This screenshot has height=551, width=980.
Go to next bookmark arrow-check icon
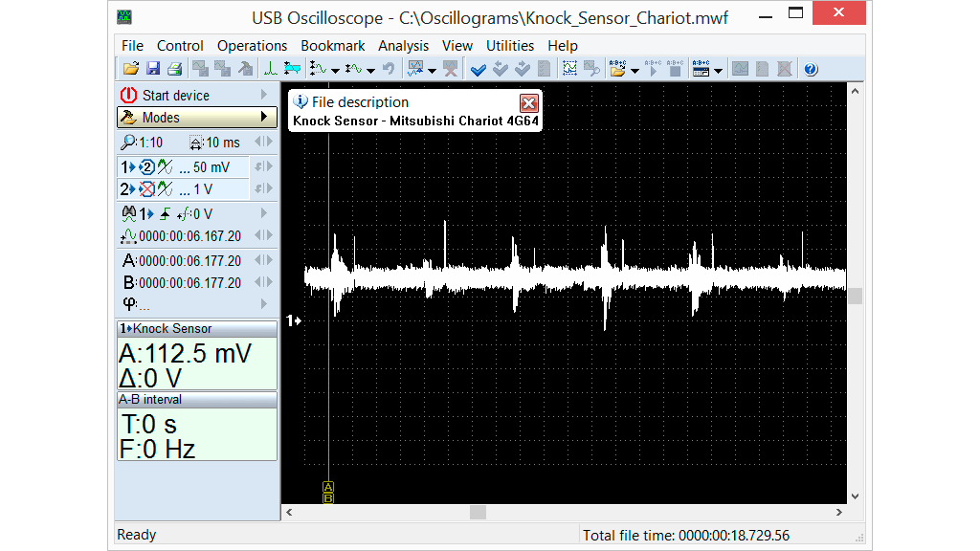pos(523,69)
